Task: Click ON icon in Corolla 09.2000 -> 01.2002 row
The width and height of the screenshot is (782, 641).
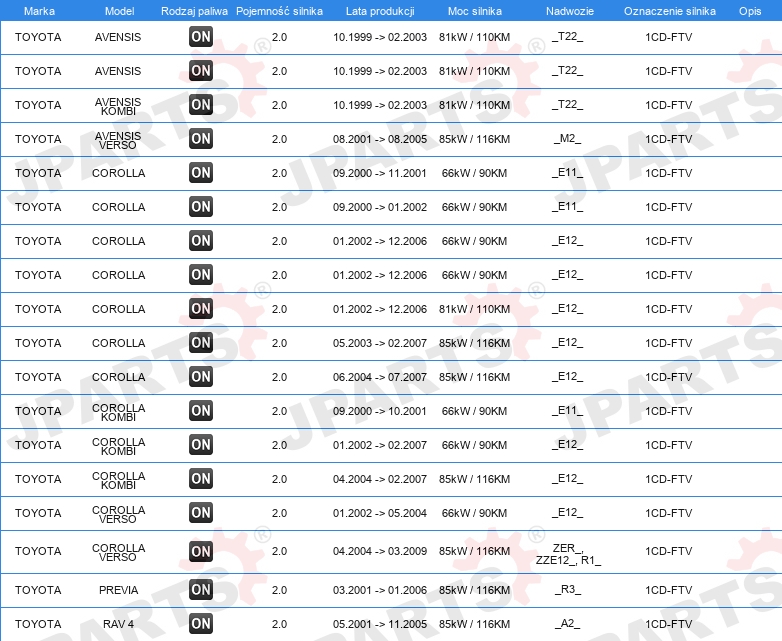Action: tap(201, 207)
